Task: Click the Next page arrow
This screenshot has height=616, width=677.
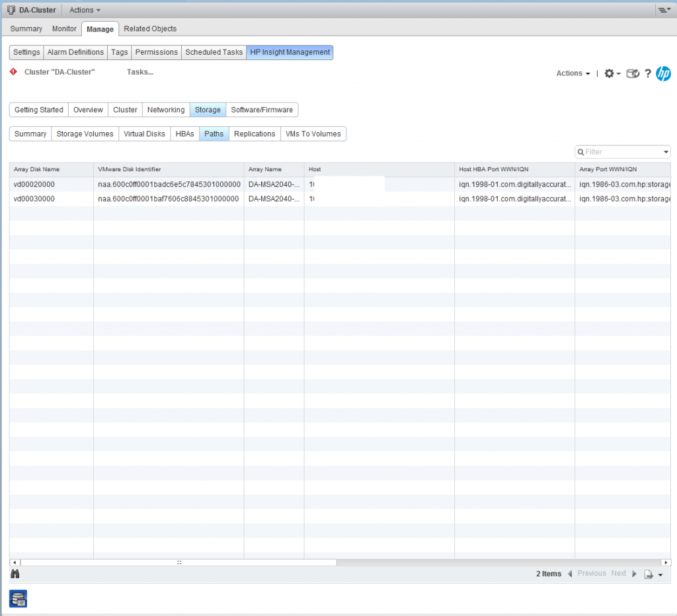Action: tap(634, 574)
